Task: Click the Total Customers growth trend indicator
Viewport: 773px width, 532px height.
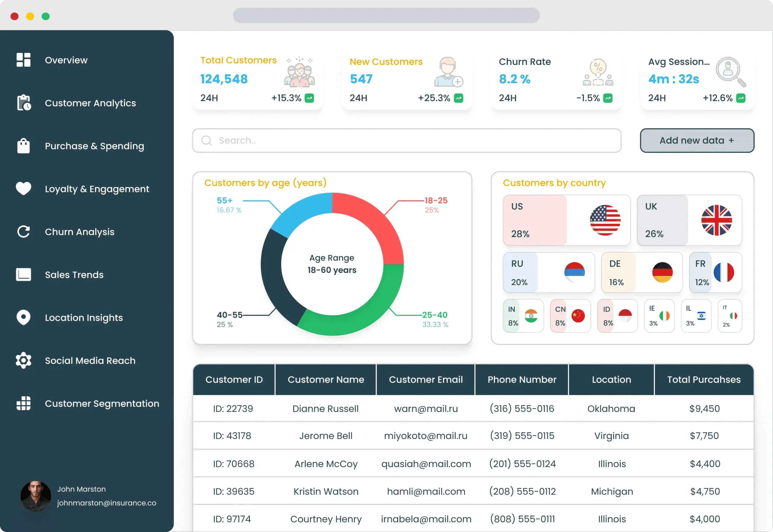Action: click(309, 98)
